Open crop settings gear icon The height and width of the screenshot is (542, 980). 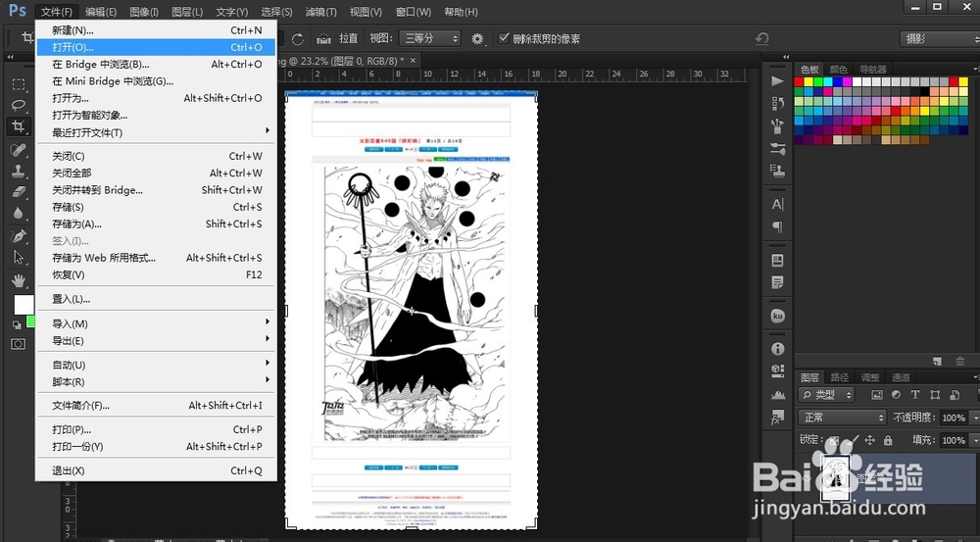point(477,39)
